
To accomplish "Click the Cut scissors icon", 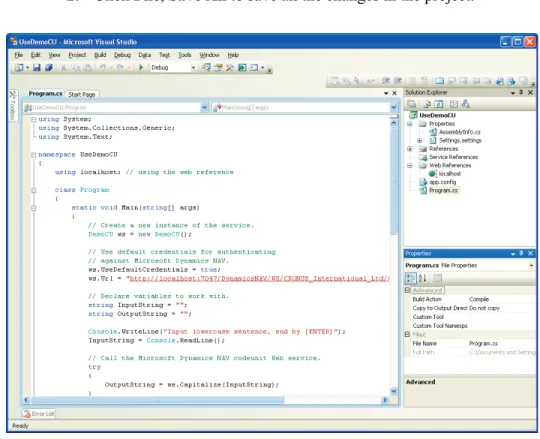I will [x=63, y=67].
